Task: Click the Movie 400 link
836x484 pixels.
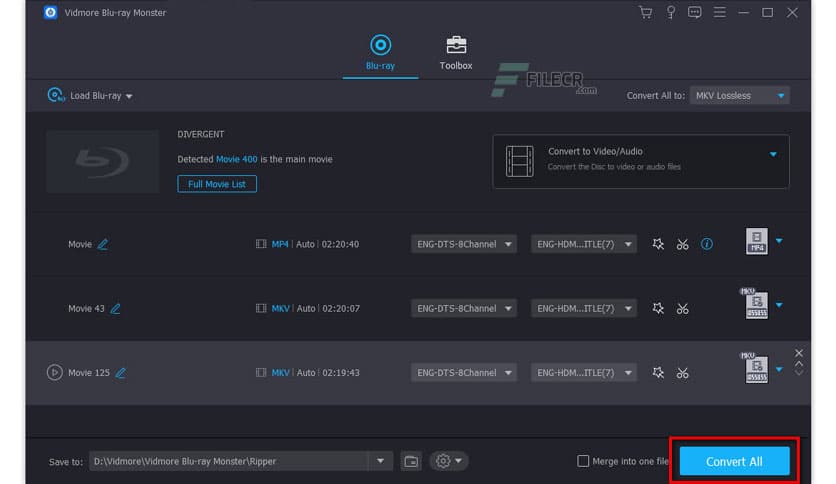Action: point(236,159)
